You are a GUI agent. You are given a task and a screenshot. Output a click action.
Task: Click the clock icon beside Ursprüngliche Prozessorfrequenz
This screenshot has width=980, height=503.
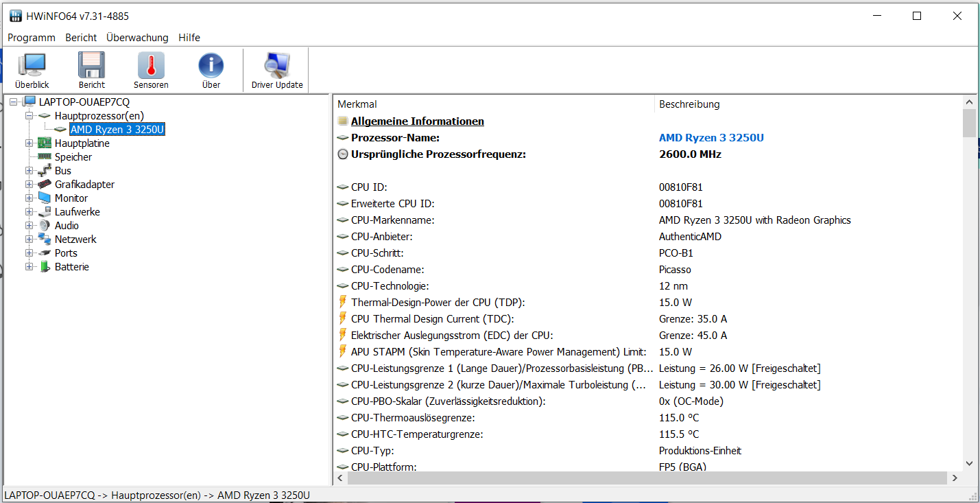(x=343, y=154)
